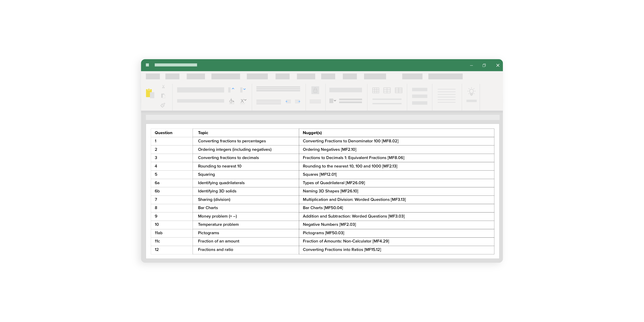Click 'Multiplication and Division: Worded Questions [MF3.13]'
The image size is (644, 322).
(397, 200)
